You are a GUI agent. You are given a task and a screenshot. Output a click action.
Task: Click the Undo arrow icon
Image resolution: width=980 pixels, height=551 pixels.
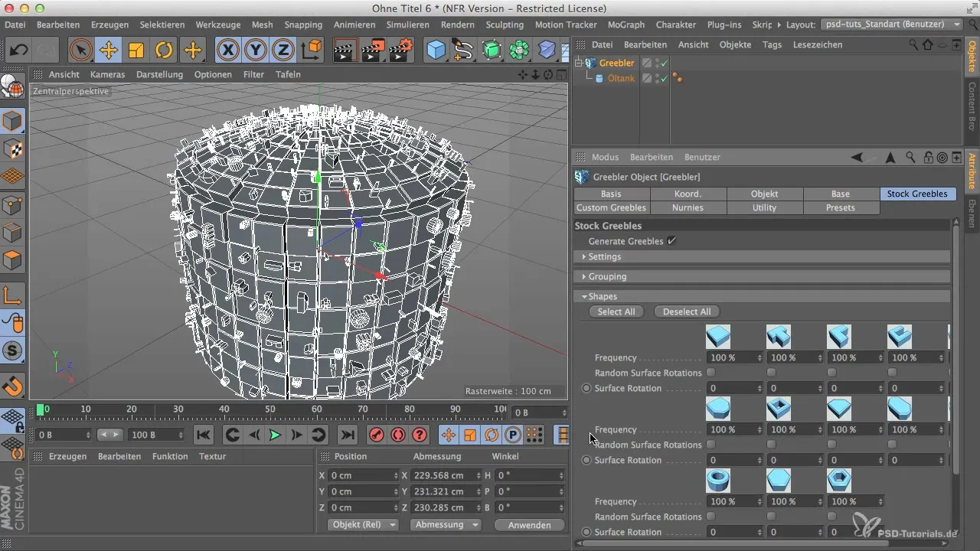tap(19, 51)
